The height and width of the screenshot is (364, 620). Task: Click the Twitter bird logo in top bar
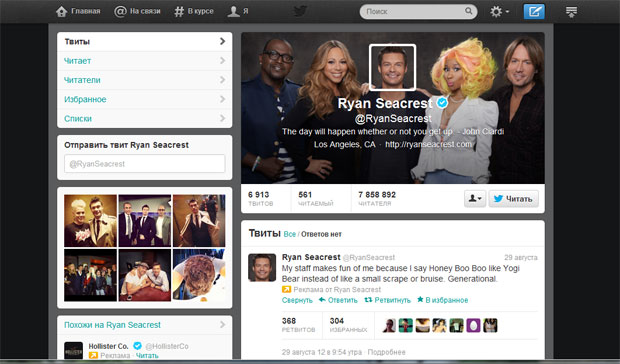[x=300, y=11]
